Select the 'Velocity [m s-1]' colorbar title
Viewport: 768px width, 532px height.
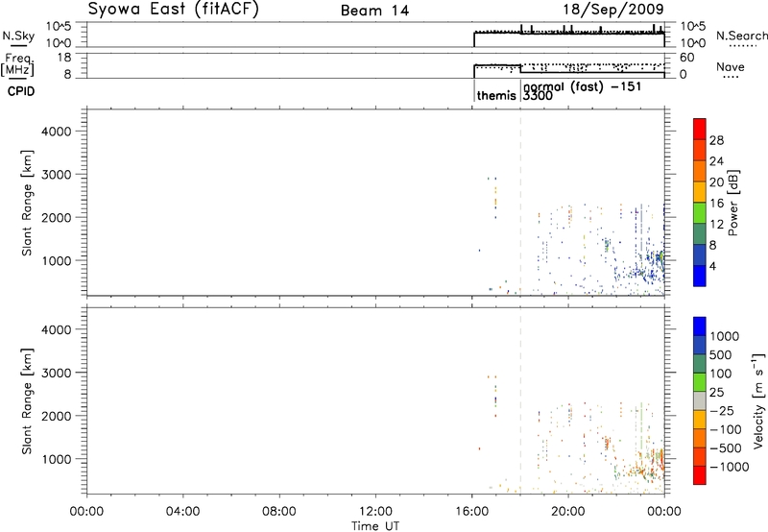[758, 400]
